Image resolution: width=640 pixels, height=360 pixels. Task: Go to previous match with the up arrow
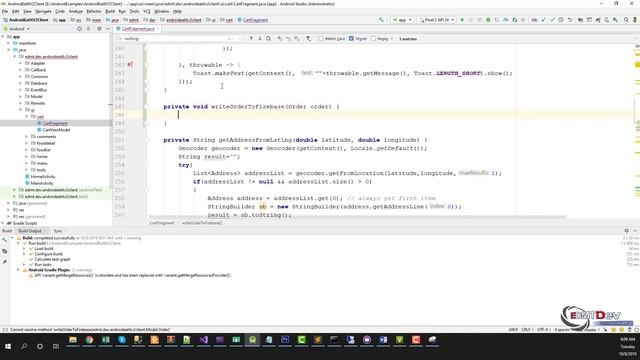pos(251,38)
